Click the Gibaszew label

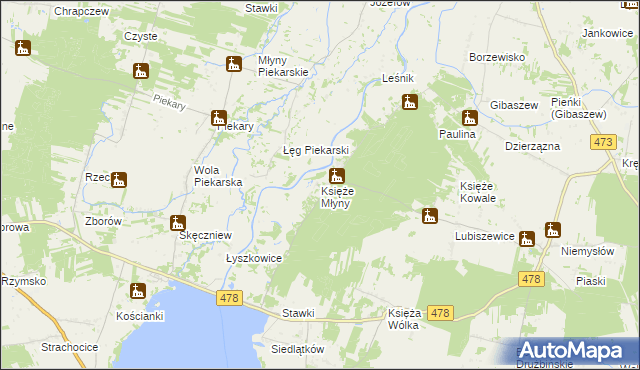(x=514, y=105)
